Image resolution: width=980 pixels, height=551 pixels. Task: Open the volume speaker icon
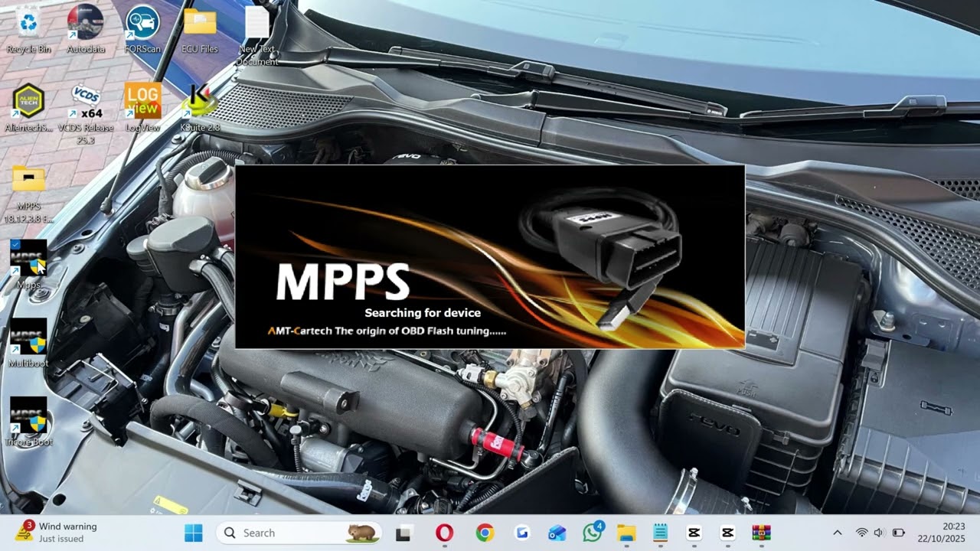tap(878, 533)
